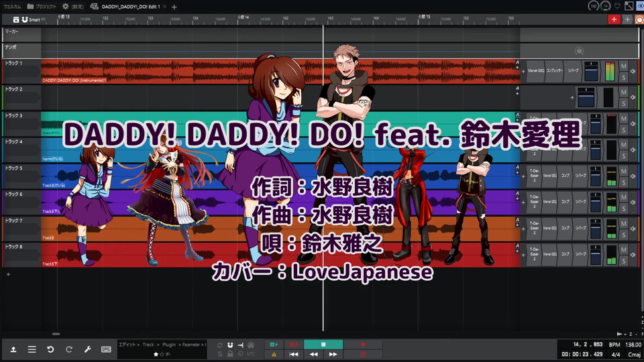Click the fast-forward transport button
The height and width of the screenshot is (362, 644).
click(x=333, y=354)
